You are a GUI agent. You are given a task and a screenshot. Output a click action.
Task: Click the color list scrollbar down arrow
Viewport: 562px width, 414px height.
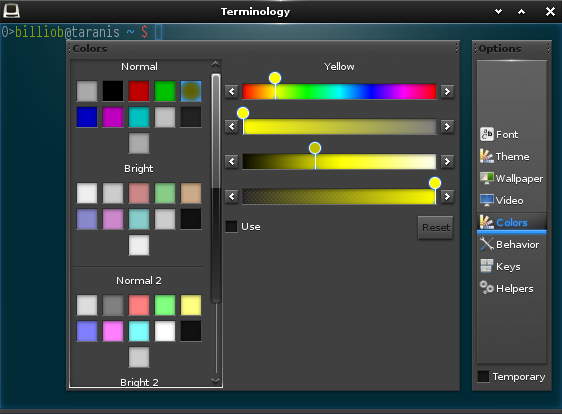coord(215,381)
